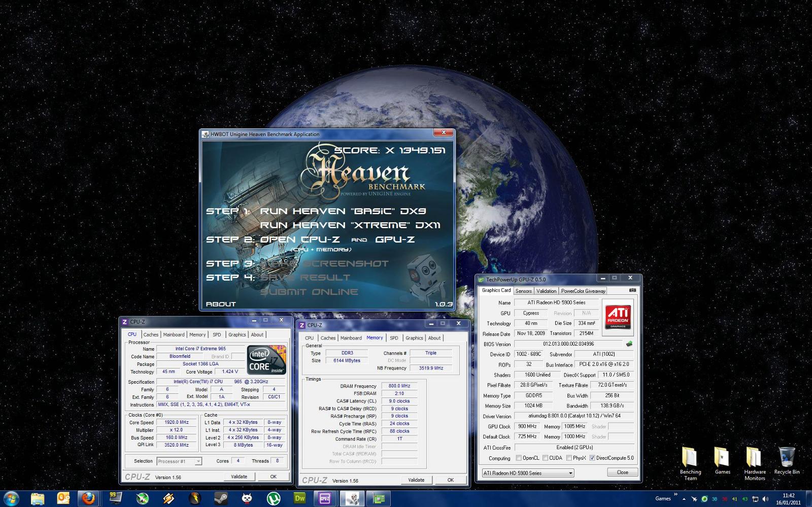This screenshot has width=812, height=507.
Task: Toggle the OpenCL checkbox in GPU-Z
Action: tap(519, 458)
